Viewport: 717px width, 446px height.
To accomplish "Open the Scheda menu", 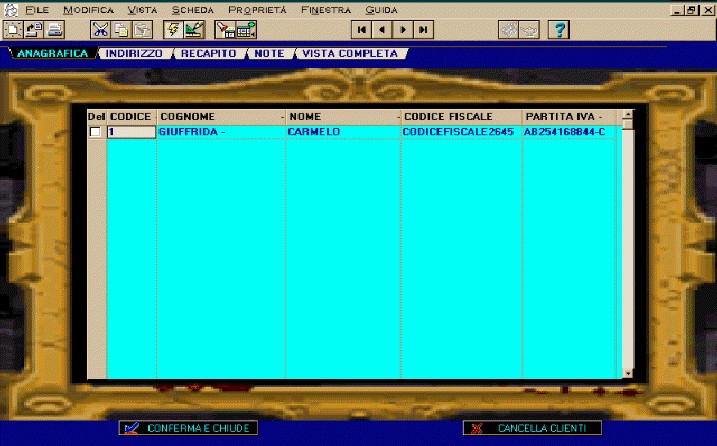I will pos(191,9).
